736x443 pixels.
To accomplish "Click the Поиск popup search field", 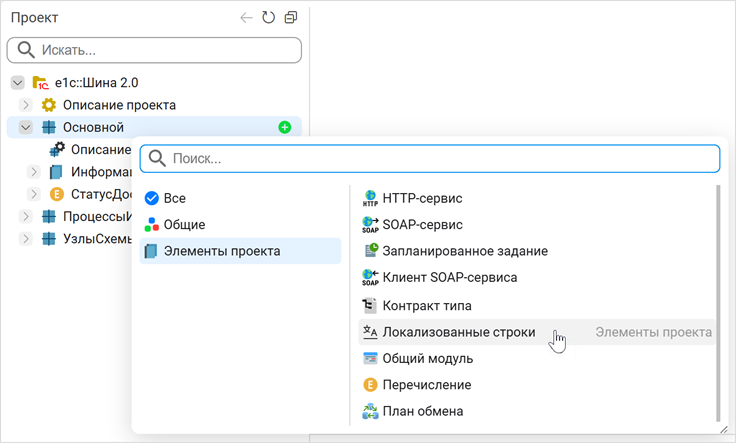I will [x=430, y=159].
